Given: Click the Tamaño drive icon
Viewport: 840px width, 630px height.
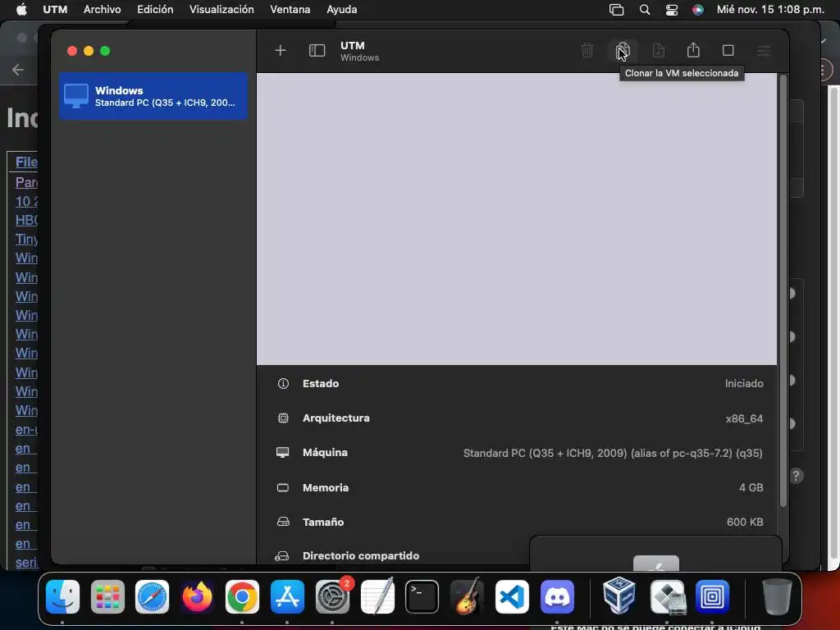Looking at the screenshot, I should click(283, 522).
